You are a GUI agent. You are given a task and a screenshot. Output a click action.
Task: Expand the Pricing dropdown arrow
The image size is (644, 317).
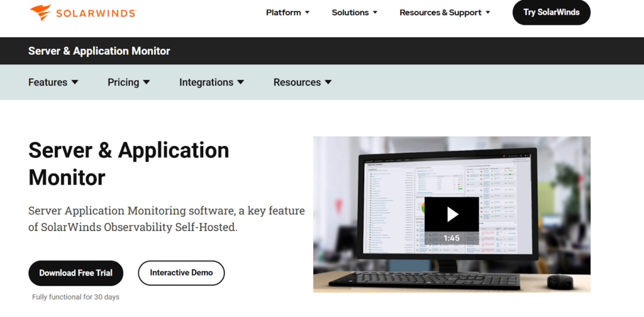click(x=146, y=82)
